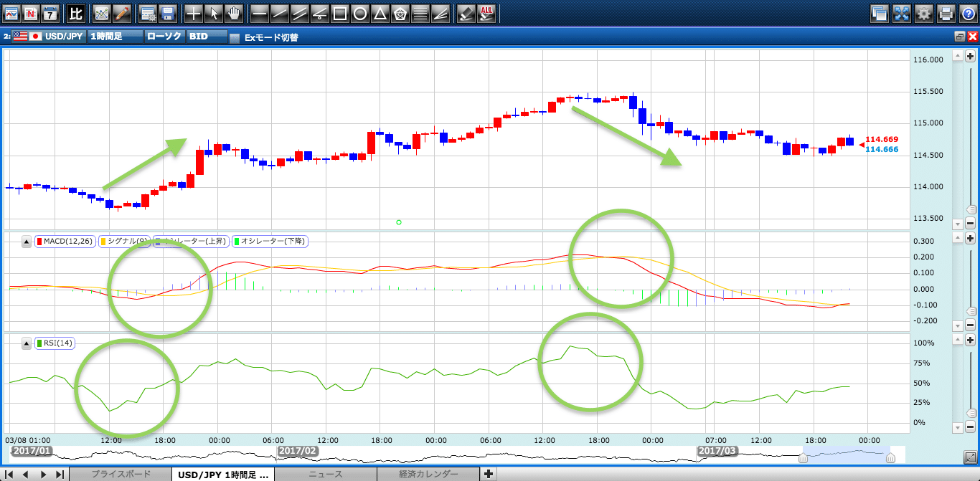980x481 pixels.
Task: Click the floppy disk save icon
Action: tap(168, 13)
